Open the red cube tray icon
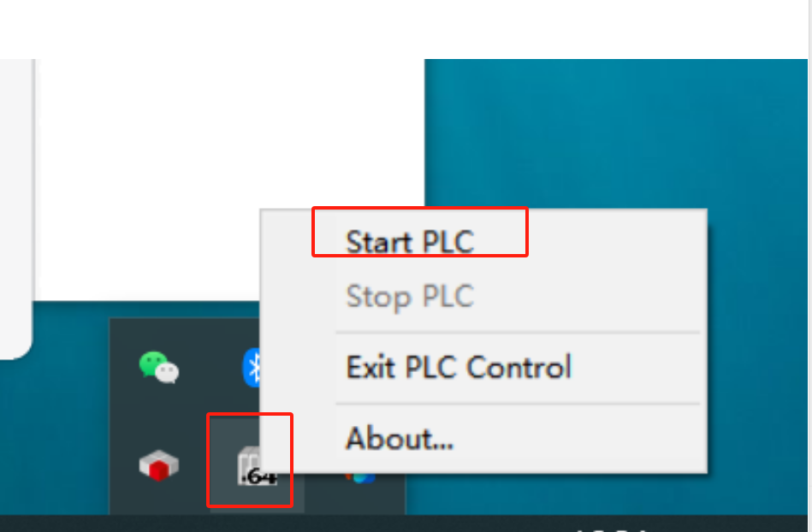 (x=159, y=464)
